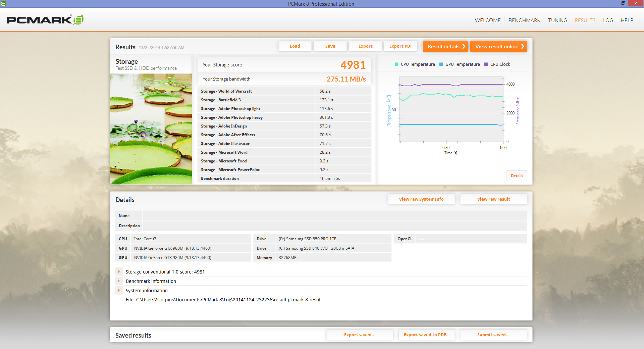Image resolution: width=644 pixels, height=349 pixels.
Task: Click the Name field in Details
Action: click(x=335, y=216)
